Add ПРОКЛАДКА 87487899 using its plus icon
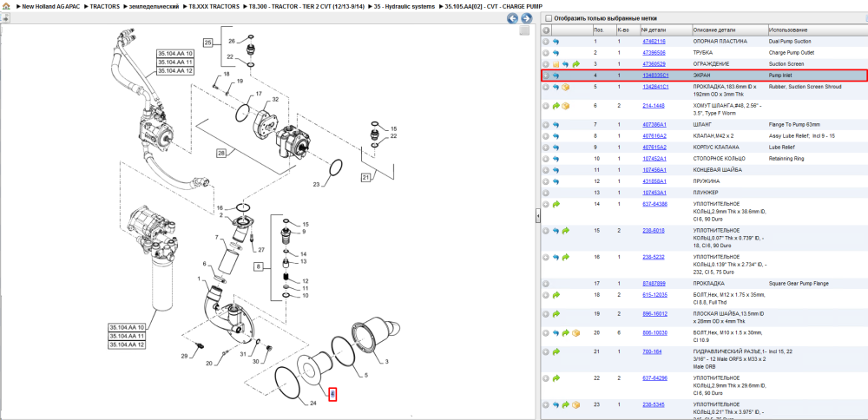The height and width of the screenshot is (420, 868). point(546,283)
